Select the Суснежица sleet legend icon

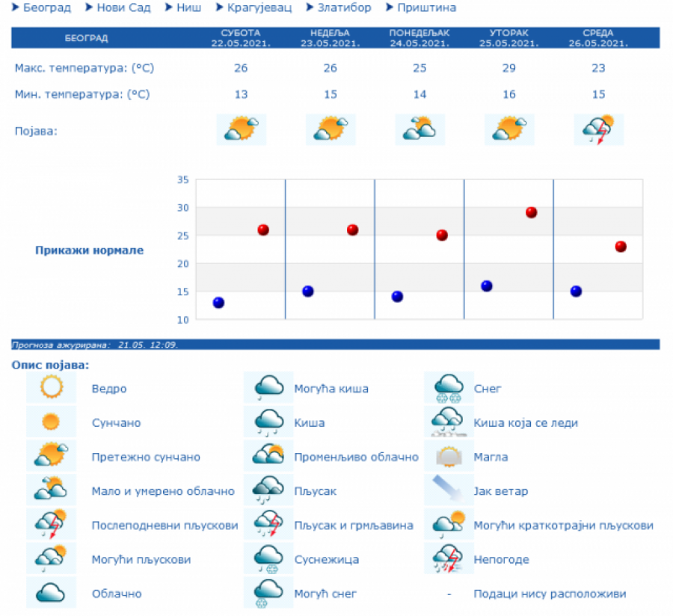268,558
